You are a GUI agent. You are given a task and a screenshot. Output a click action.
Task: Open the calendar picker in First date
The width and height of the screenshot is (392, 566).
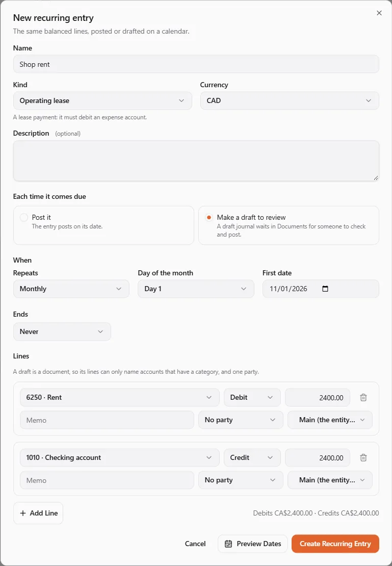click(325, 289)
